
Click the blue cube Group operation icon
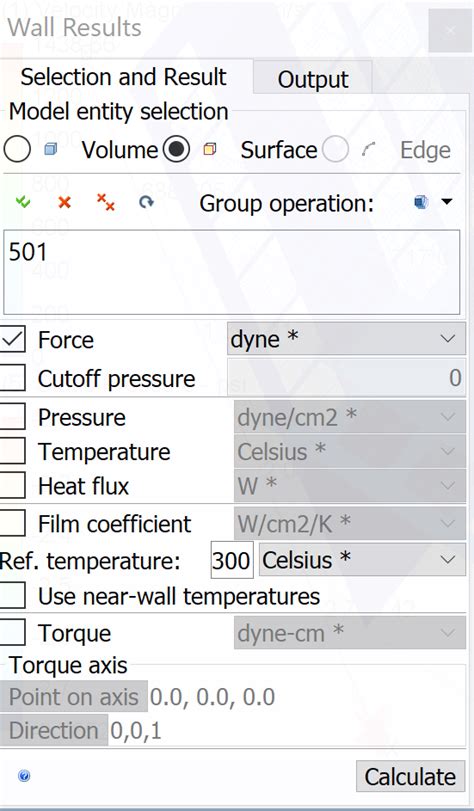pos(421,203)
